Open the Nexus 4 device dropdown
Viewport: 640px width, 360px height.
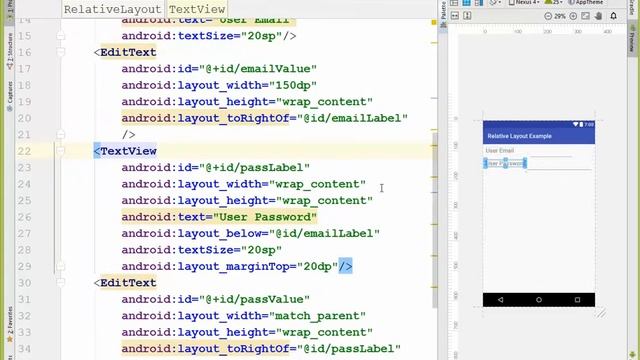pos(524,2)
